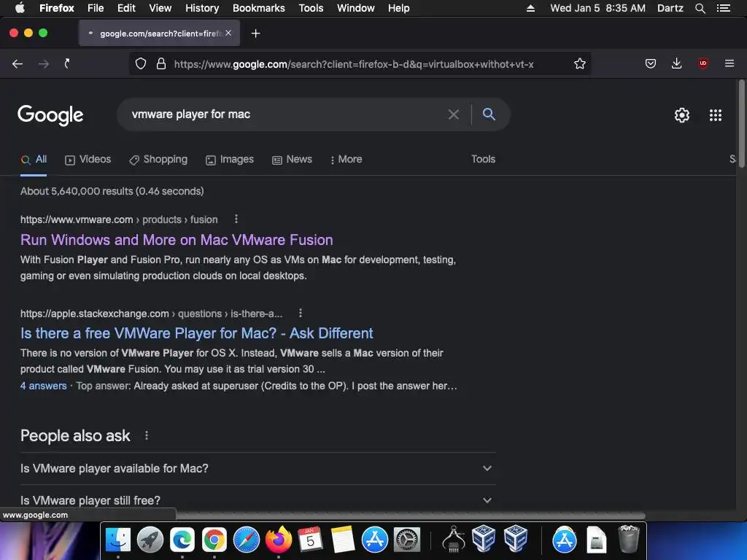747x560 pixels.
Task: Follow the "4 answers" link
Action: 43,386
